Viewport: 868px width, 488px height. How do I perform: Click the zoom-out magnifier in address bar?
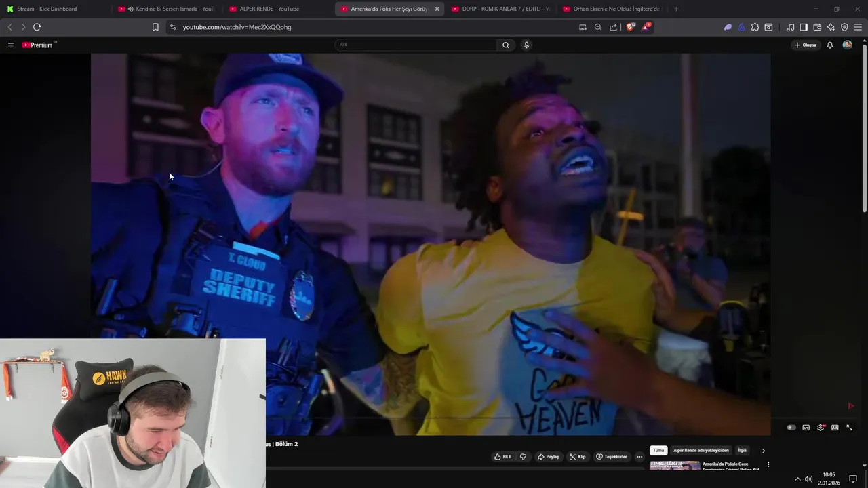click(598, 27)
